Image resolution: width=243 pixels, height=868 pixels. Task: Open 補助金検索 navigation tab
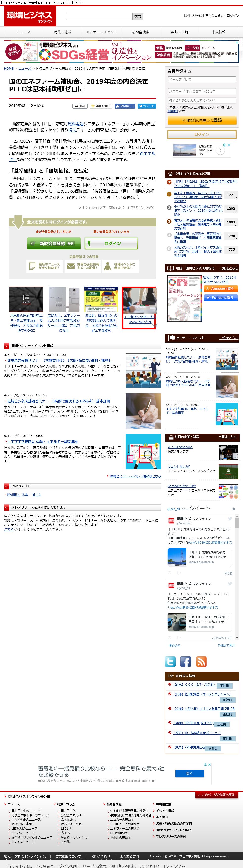141,32
